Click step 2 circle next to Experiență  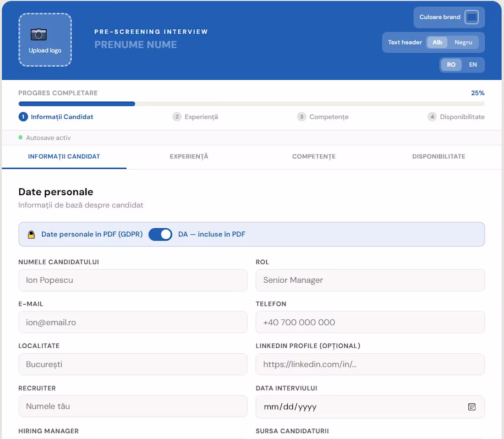click(177, 117)
